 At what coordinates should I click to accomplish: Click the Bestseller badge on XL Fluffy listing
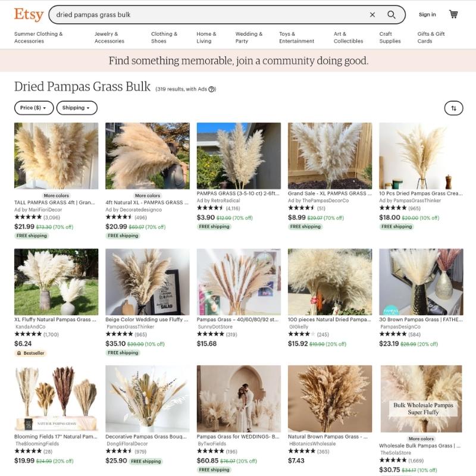pos(30,353)
